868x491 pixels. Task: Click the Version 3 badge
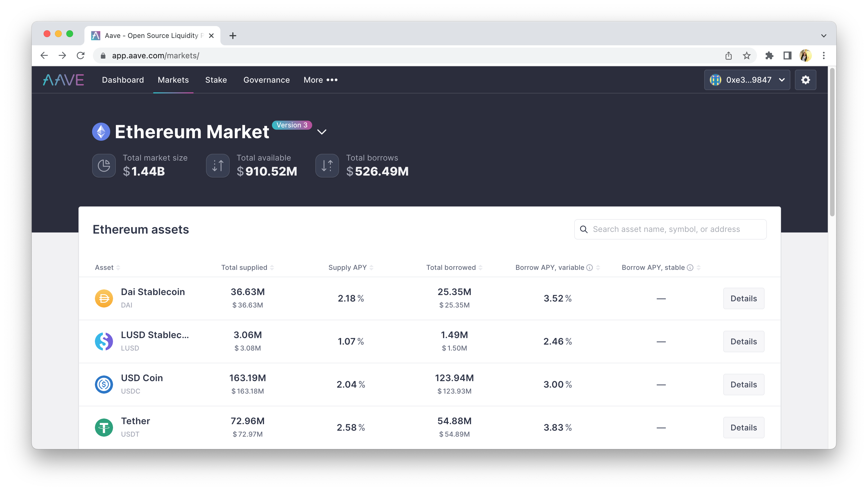[x=292, y=125]
